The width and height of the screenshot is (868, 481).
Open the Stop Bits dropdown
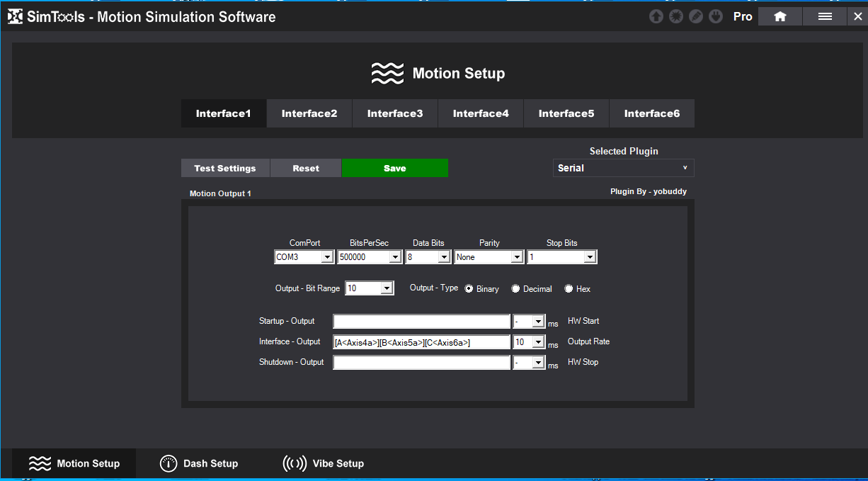pos(562,257)
